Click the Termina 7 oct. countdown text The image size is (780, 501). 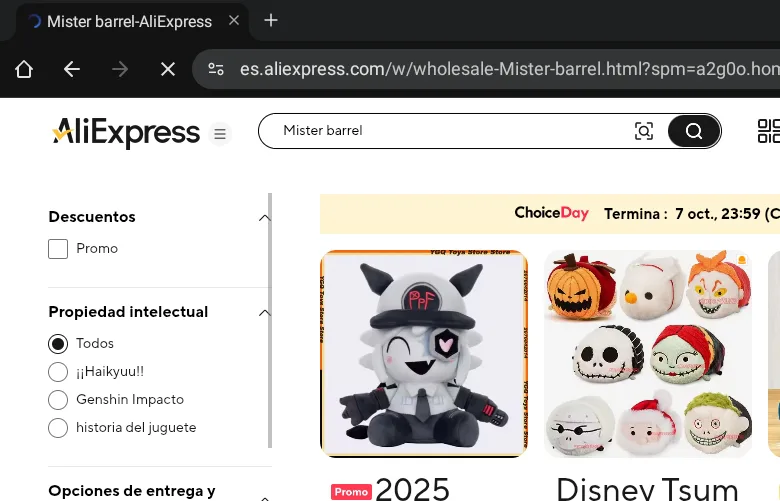(x=691, y=214)
